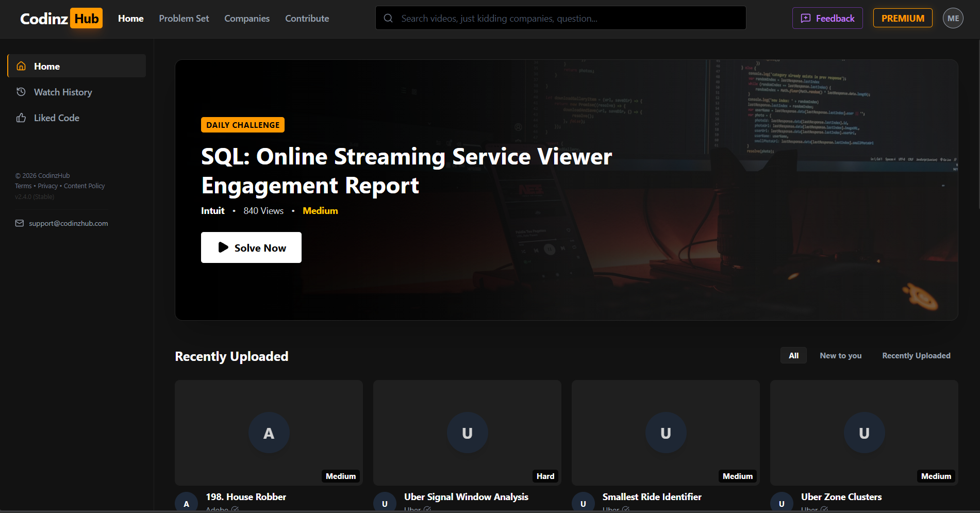980x513 pixels.
Task: Click the clock icon beside Watch History
Action: tap(21, 91)
